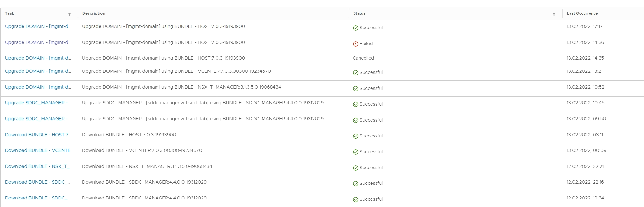Click the Last Occurrence column header

(582, 13)
